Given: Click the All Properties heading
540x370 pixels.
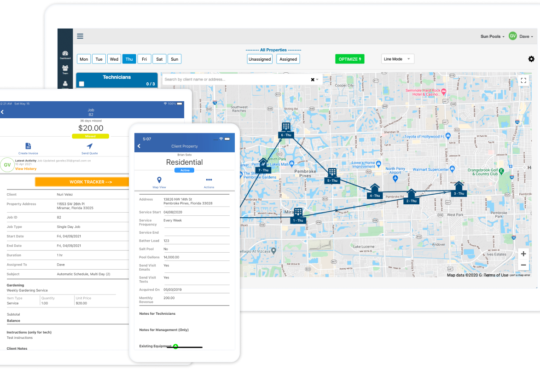Looking at the screenshot, I should pos(273,50).
